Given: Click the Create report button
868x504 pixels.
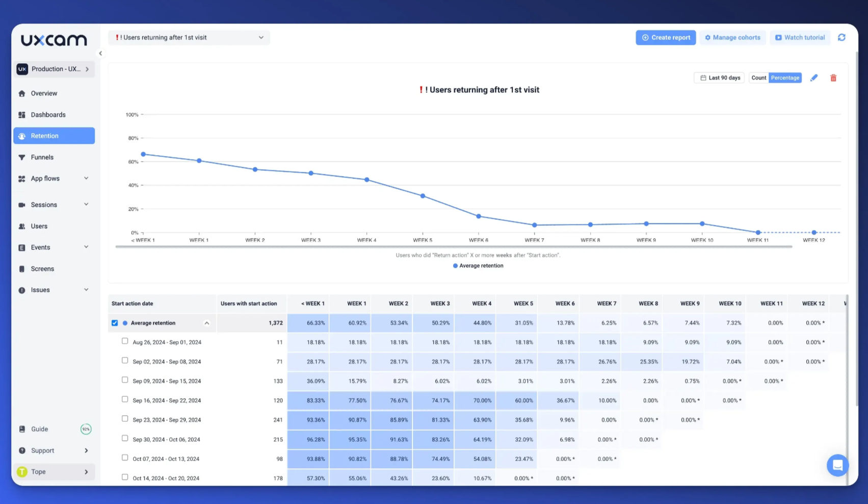Looking at the screenshot, I should pos(665,38).
